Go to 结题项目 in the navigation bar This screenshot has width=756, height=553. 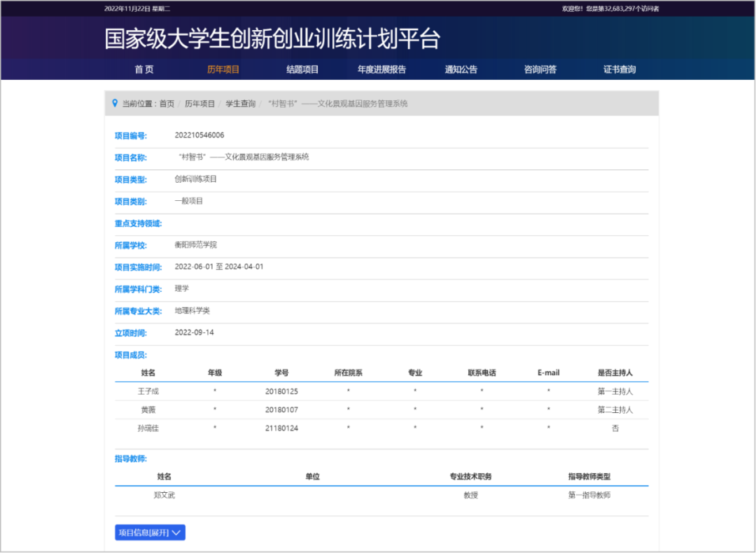(x=302, y=69)
